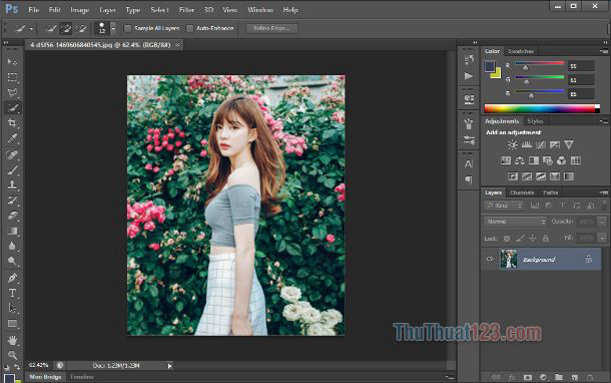This screenshot has height=383, width=611.
Task: Select the Background layer thumbnail
Action: [509, 259]
